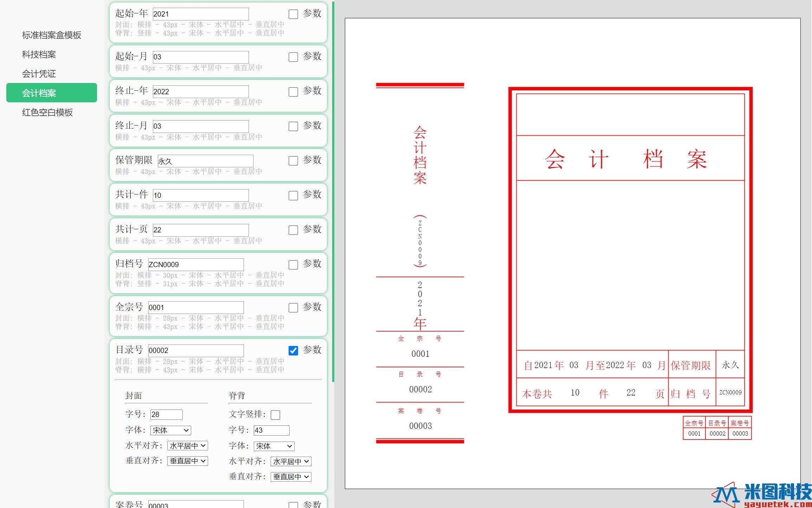812x508 pixels.
Task: Click 永久 cell in cover preview
Action: (x=730, y=365)
